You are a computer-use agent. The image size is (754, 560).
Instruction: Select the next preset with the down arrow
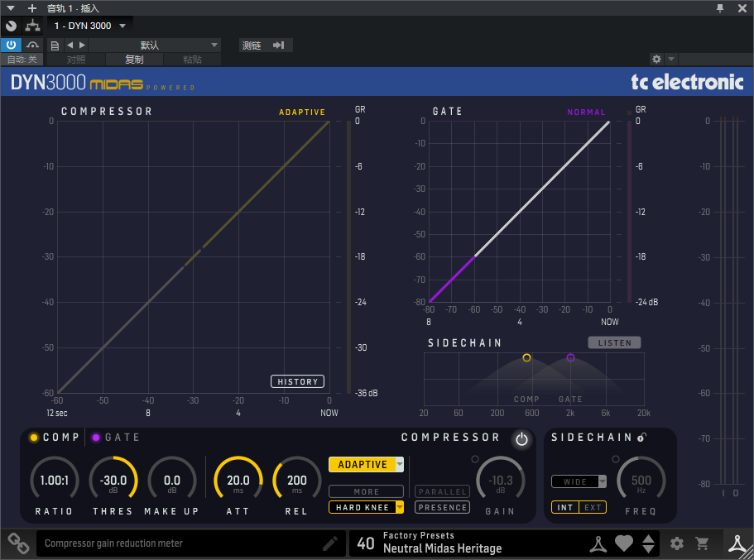coord(648,549)
